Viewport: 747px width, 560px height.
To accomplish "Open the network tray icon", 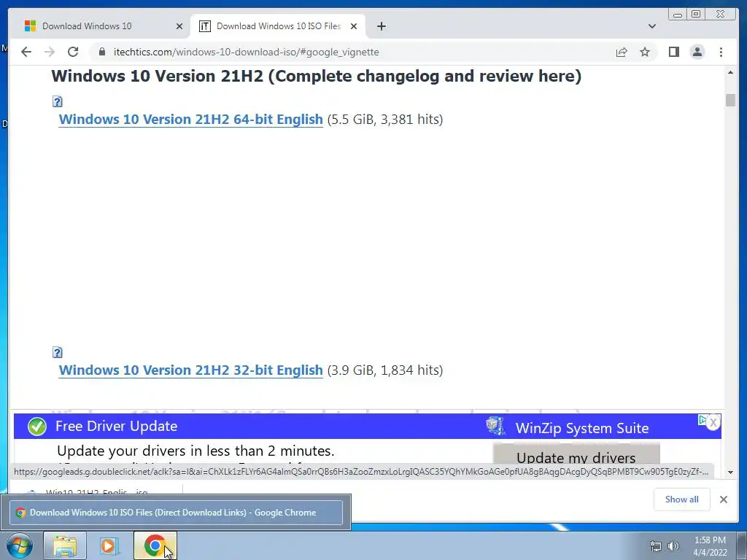I will click(656, 546).
